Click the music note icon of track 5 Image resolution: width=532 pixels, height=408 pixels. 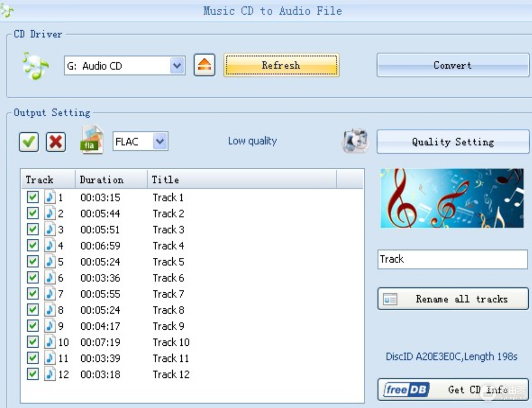[50, 261]
